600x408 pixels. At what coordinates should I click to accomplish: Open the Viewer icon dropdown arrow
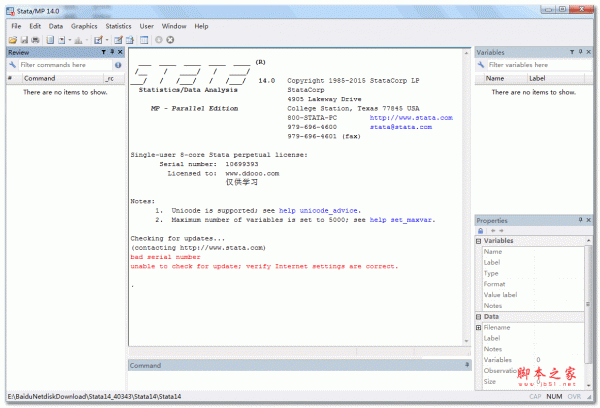(70, 40)
